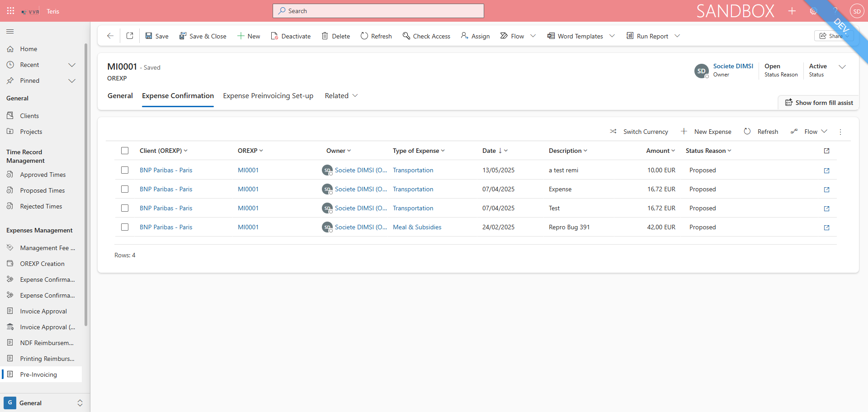Refresh the form from command bar
This screenshot has height=412, width=868.
pyautogui.click(x=376, y=36)
